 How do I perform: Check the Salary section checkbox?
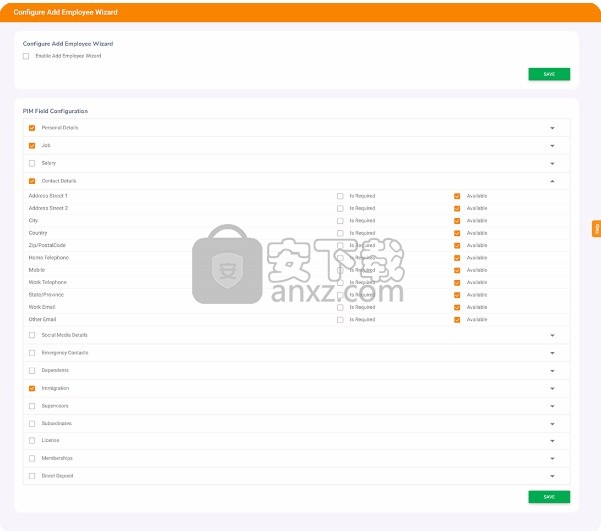(x=32, y=163)
